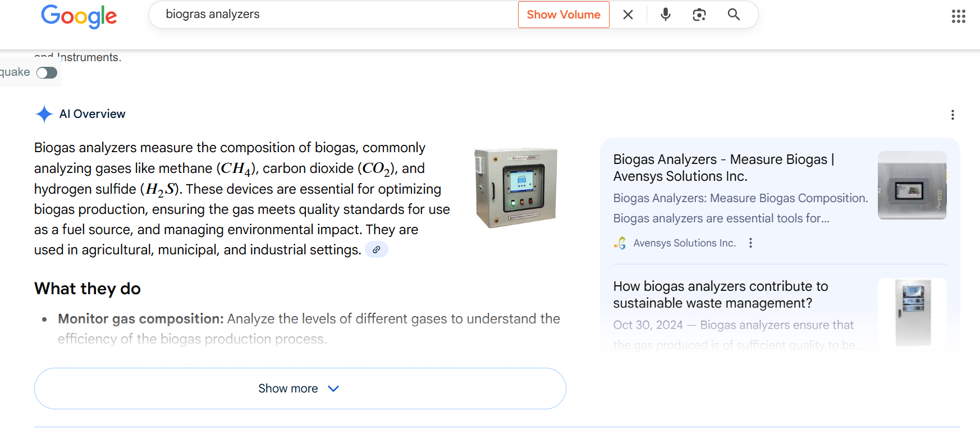Click the Avensys Solutions Inc. source name
The image size is (980, 434).
click(684, 243)
